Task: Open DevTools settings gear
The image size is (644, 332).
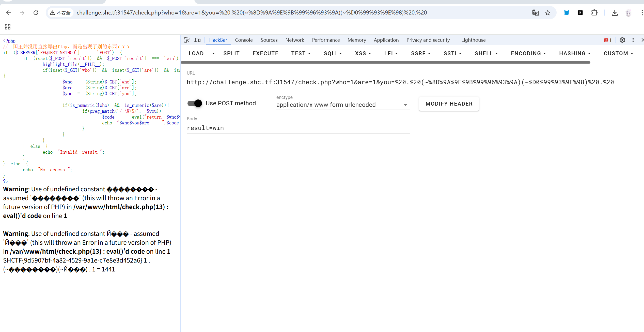Action: pyautogui.click(x=622, y=40)
